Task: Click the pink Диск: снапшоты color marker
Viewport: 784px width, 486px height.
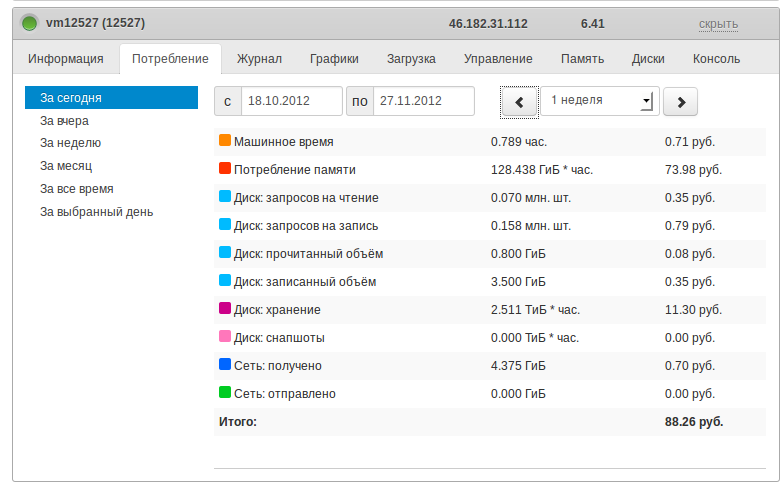Action: 225,337
